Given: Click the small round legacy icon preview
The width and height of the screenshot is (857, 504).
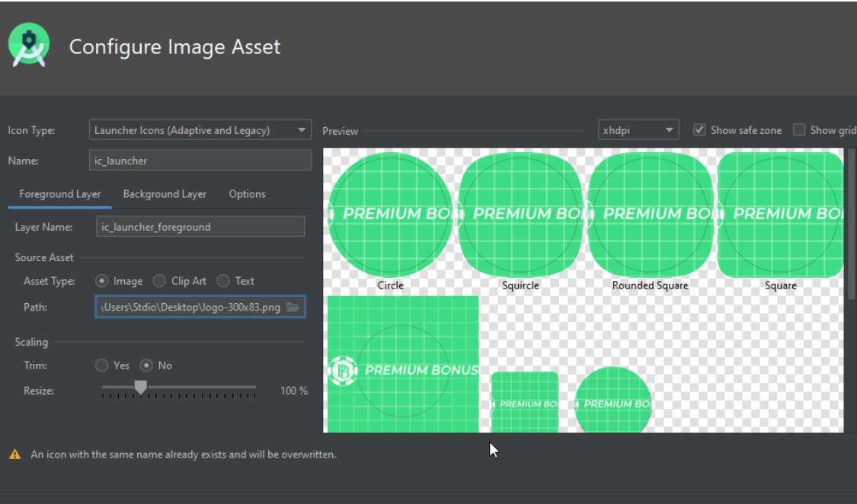Looking at the screenshot, I should 613,400.
